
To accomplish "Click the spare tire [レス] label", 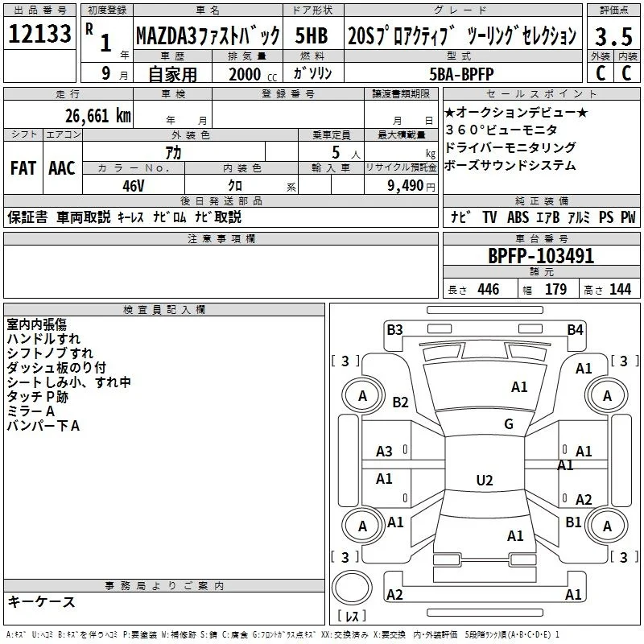I will tap(352, 616).
